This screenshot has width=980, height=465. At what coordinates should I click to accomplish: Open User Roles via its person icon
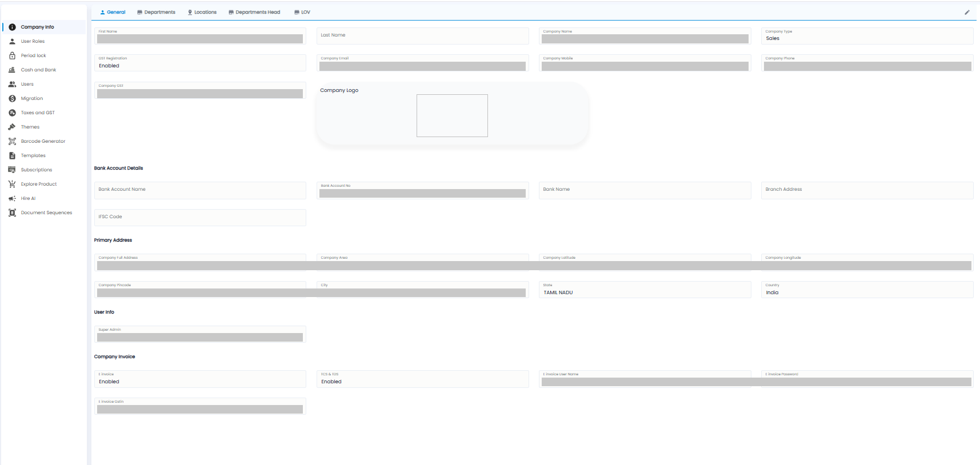coord(12,41)
